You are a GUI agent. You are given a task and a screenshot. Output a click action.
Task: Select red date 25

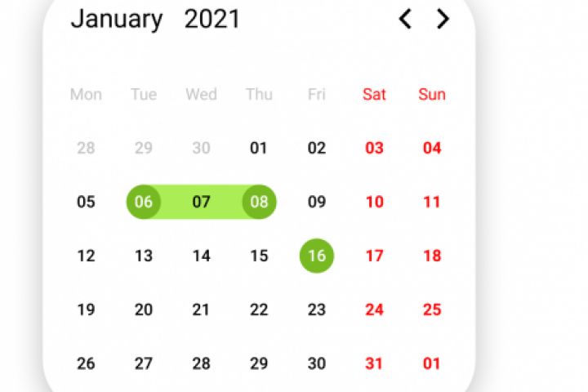click(x=432, y=310)
